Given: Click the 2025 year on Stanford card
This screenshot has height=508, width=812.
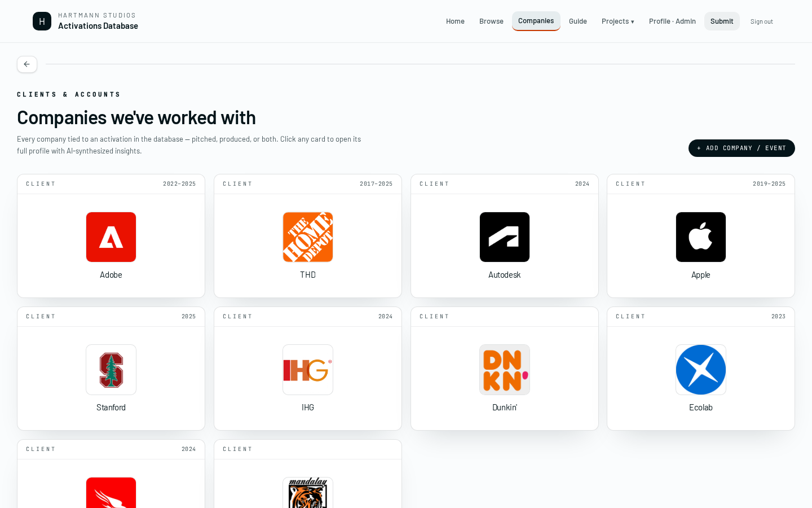Looking at the screenshot, I should [189, 317].
